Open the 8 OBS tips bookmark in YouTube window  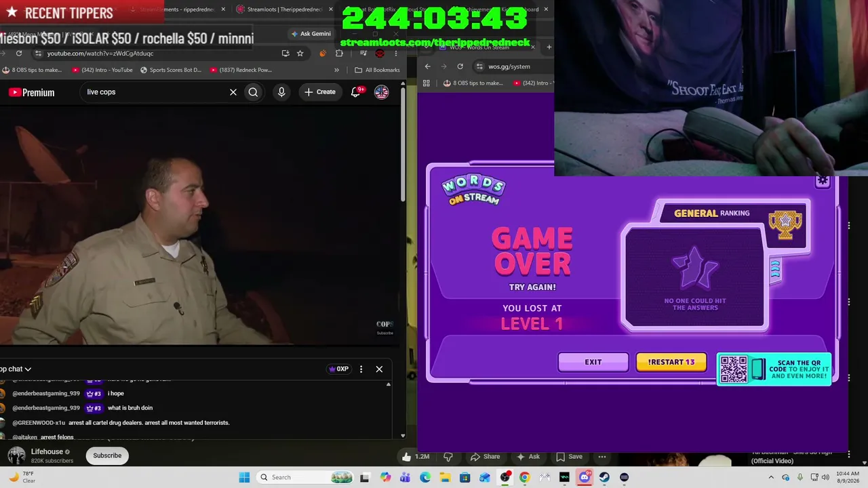coord(32,70)
